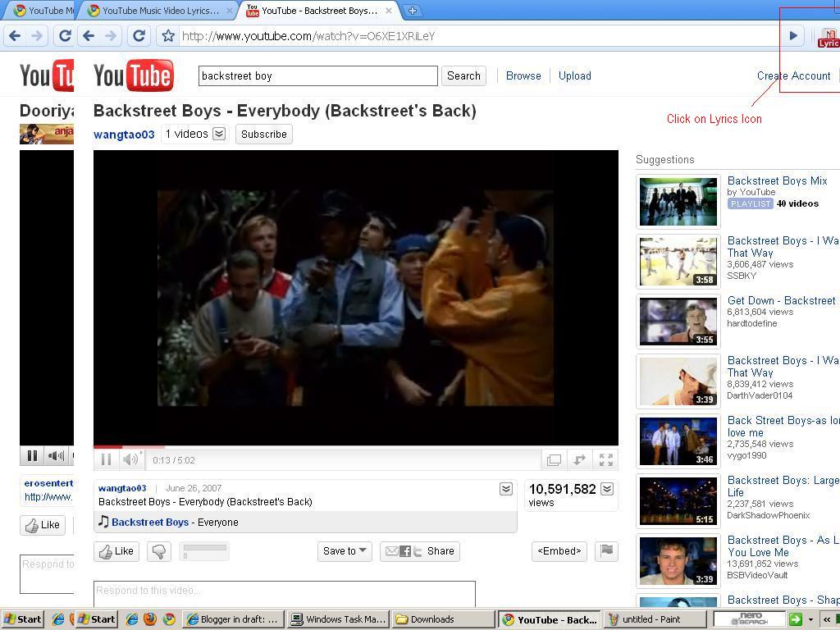Click the full YouTube logo beside the search box

134,75
